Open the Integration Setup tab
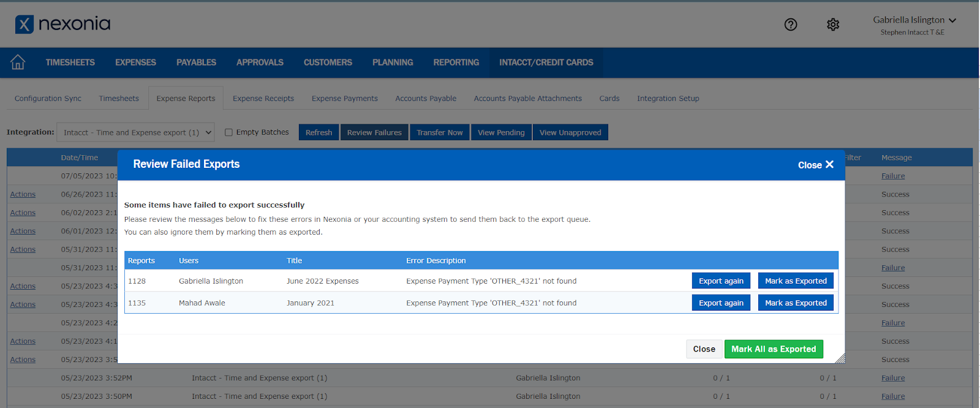The image size is (980, 408). pos(668,99)
